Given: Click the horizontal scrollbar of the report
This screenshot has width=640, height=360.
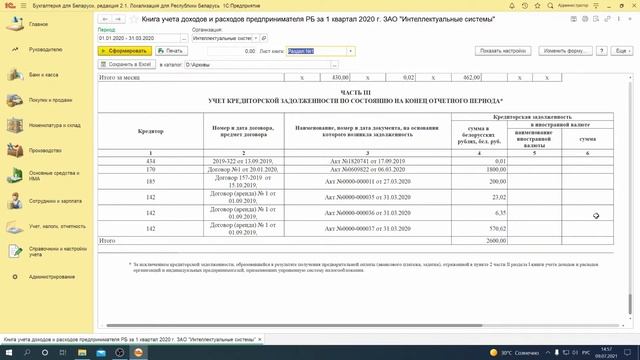Looking at the screenshot, I should pos(294,325).
